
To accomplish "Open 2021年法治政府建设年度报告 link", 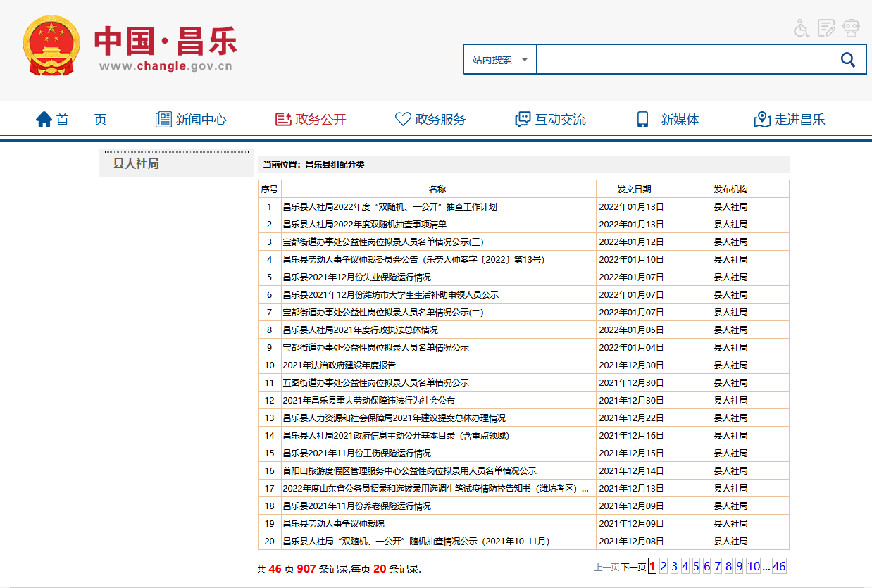I will [339, 365].
